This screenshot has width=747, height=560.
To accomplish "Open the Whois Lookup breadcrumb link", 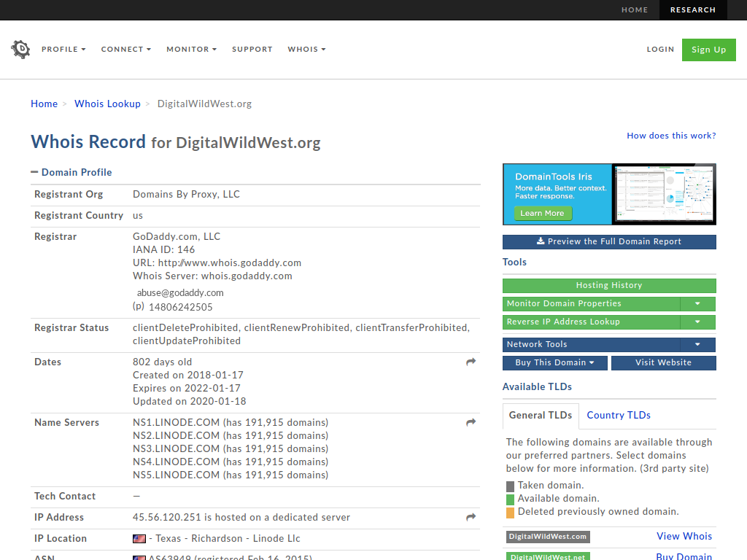I will click(x=107, y=104).
